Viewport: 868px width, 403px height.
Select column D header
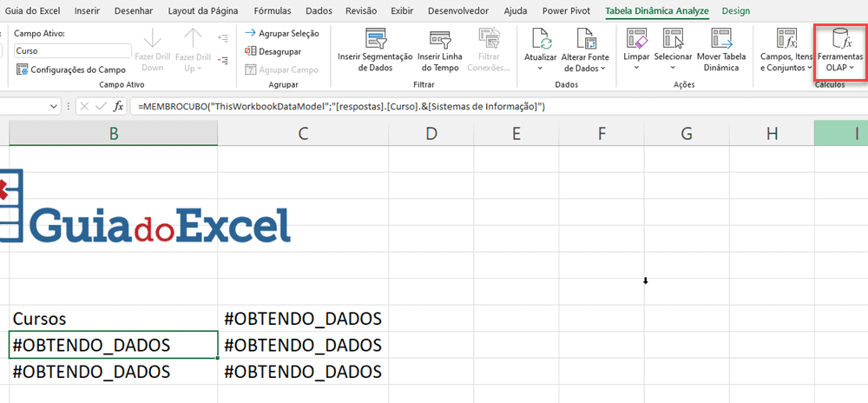point(431,133)
